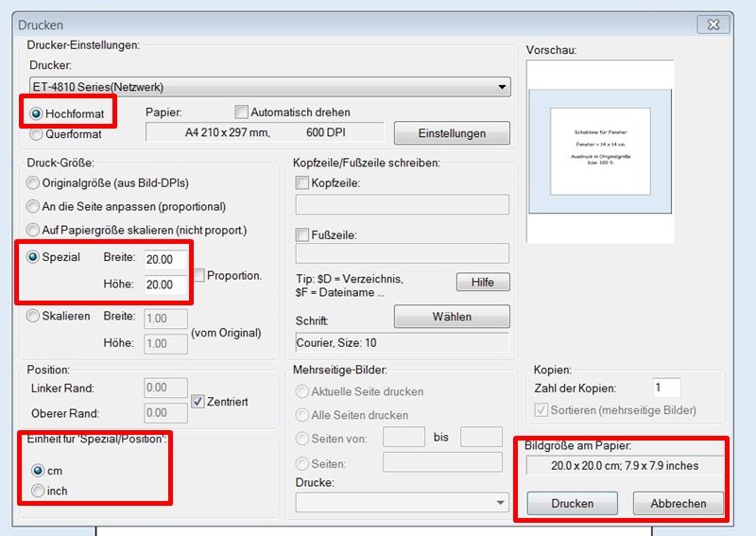Screen dimensions: 756x536
Task: Select Auf Papiergröße skalieren option
Action: pos(35,230)
